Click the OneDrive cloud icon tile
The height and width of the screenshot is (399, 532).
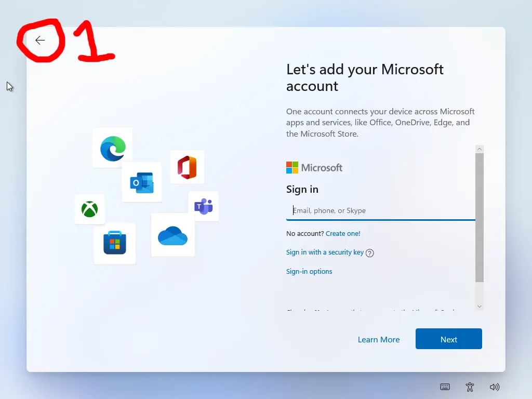click(172, 235)
